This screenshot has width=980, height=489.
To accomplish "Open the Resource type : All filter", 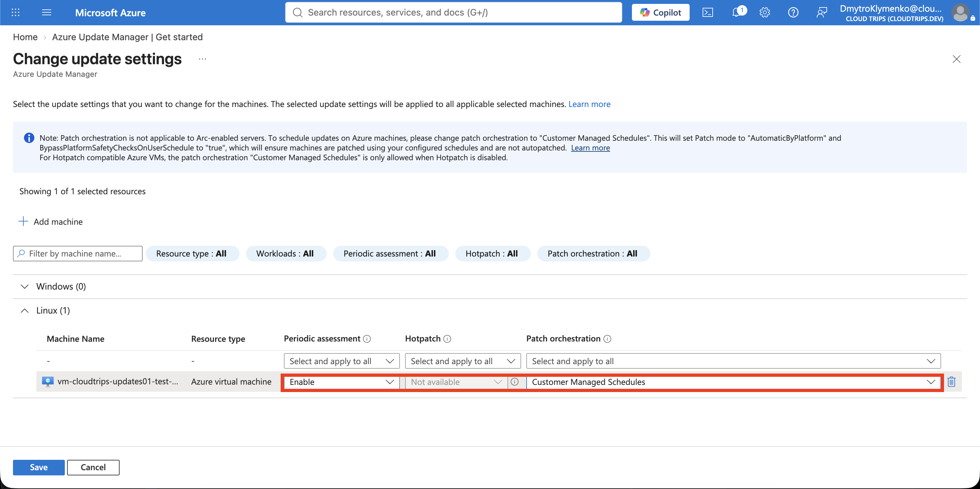I will click(192, 254).
